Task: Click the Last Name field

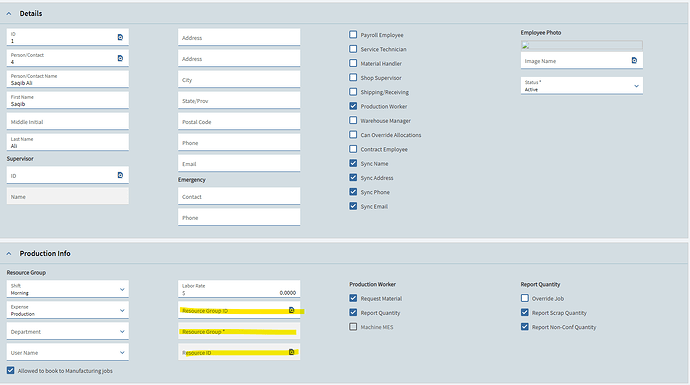Action: point(68,142)
